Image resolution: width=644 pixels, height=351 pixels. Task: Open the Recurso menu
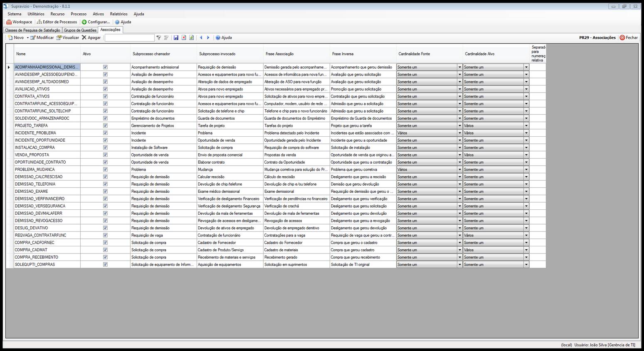(57, 14)
